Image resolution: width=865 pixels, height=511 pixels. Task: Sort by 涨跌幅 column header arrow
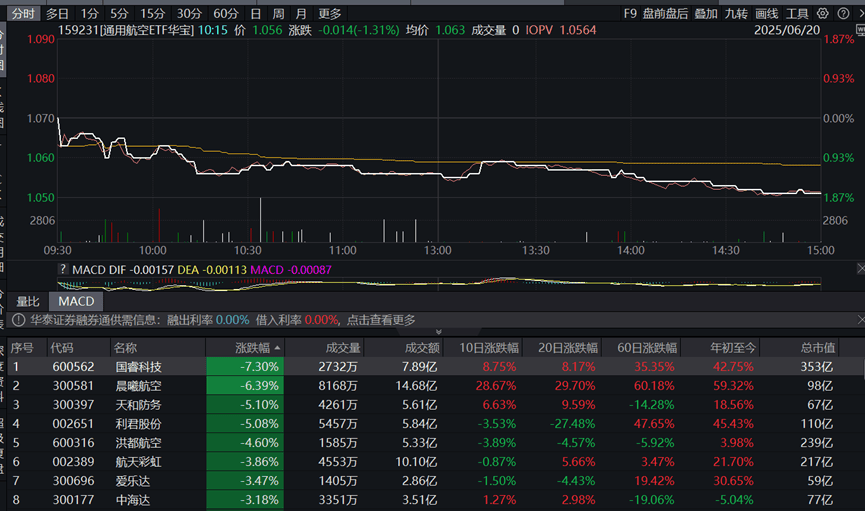point(278,348)
